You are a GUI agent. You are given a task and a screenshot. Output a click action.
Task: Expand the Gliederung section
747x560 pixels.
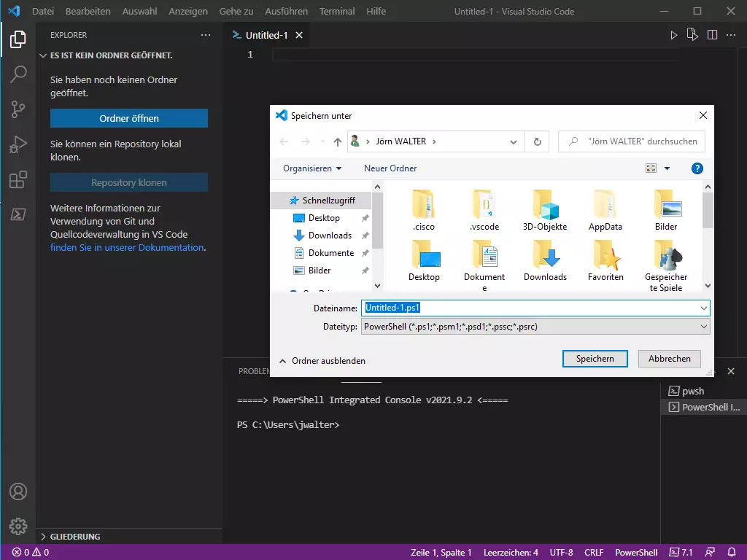[x=75, y=537]
